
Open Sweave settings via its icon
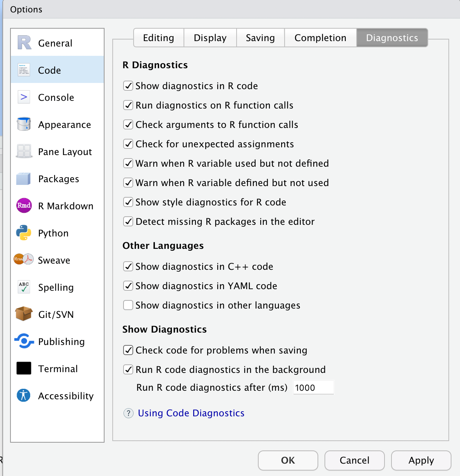24,260
